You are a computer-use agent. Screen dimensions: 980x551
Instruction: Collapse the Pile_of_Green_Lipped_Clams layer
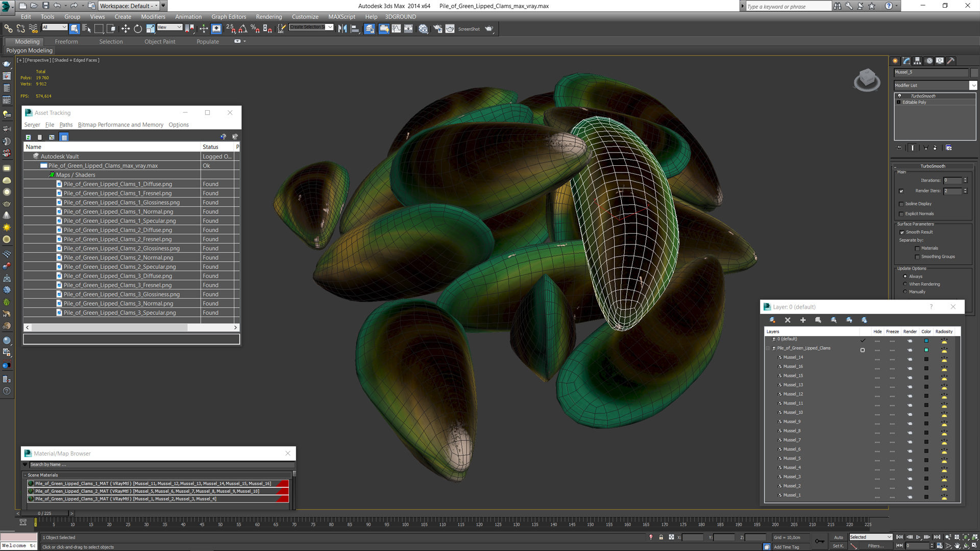pos(768,348)
